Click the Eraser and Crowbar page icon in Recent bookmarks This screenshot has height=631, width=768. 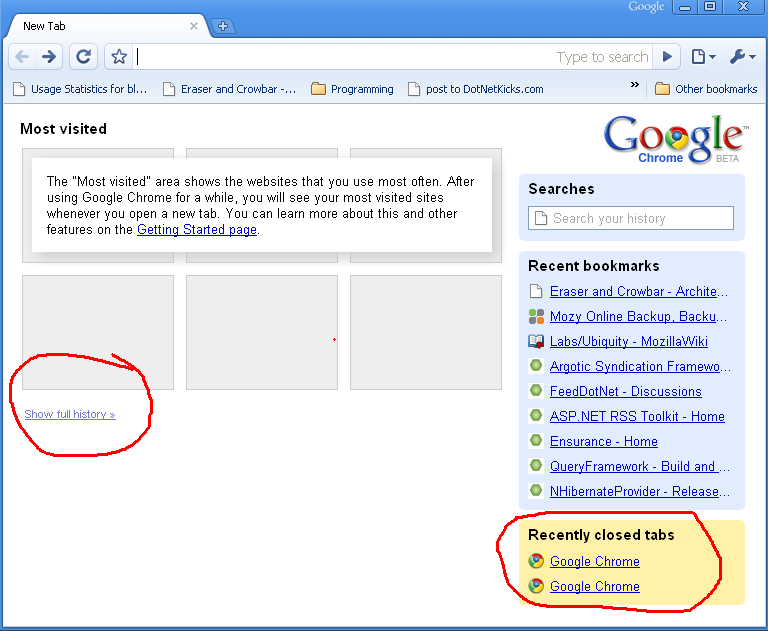(536, 291)
